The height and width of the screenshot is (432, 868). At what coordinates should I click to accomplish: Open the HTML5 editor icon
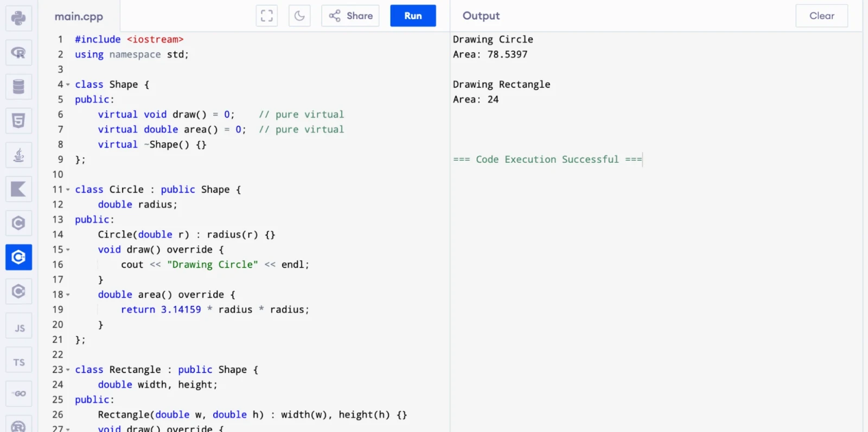18,121
